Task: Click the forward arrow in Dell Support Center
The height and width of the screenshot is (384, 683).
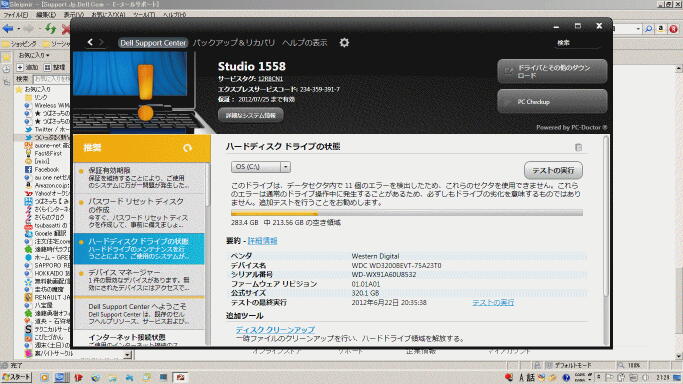Action: [101, 42]
